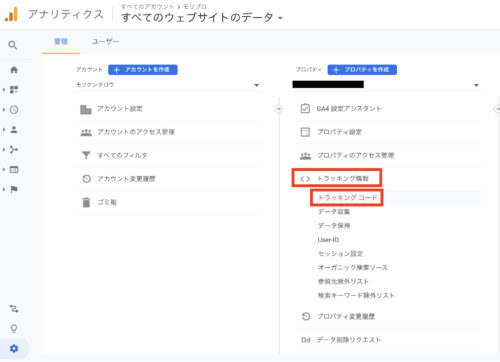The height and width of the screenshot is (362, 500).
Task: Click history icon beside プロパティ変更履歴
Action: pos(306,316)
